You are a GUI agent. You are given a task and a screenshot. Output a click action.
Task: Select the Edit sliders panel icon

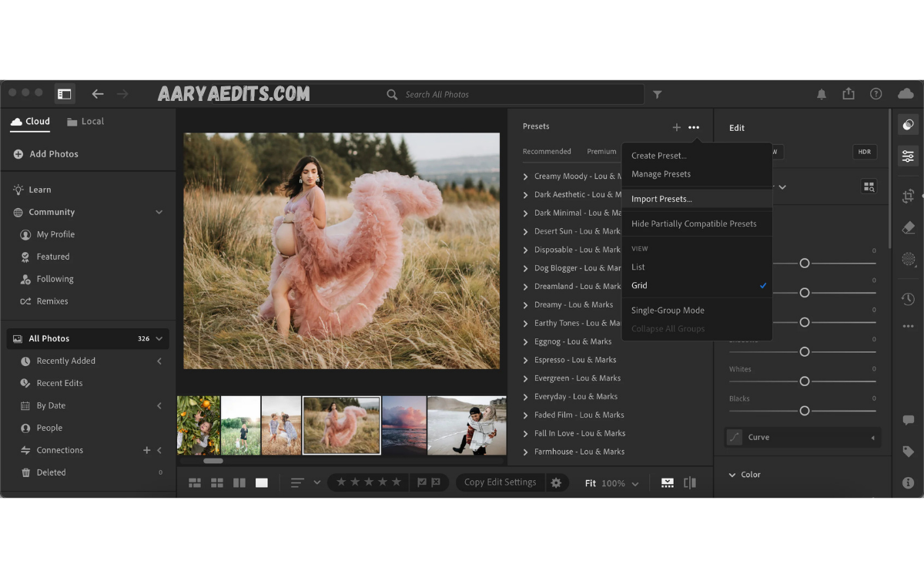[x=908, y=156]
